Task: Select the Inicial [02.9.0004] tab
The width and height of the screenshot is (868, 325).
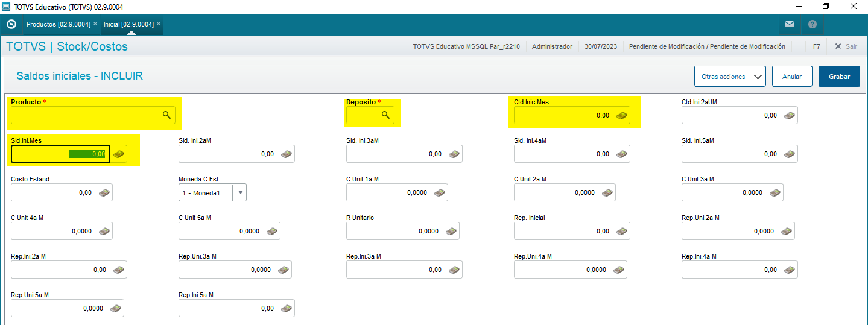Action: click(x=128, y=24)
